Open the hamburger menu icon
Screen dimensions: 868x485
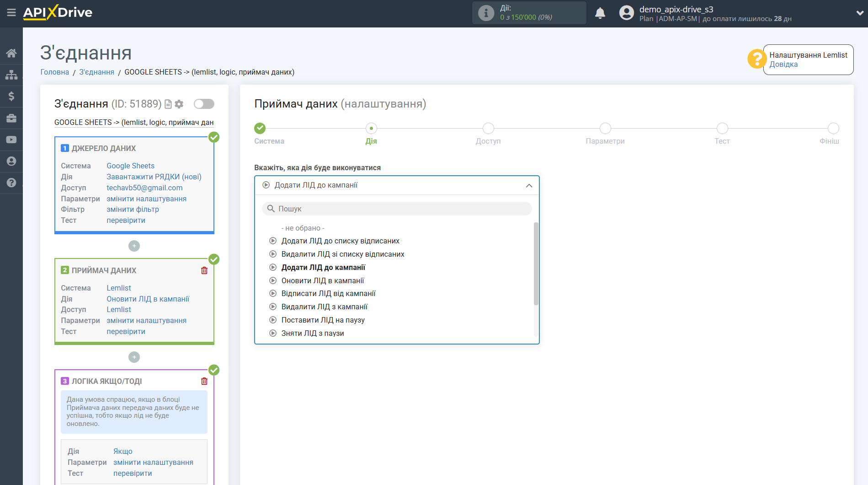pos(11,12)
